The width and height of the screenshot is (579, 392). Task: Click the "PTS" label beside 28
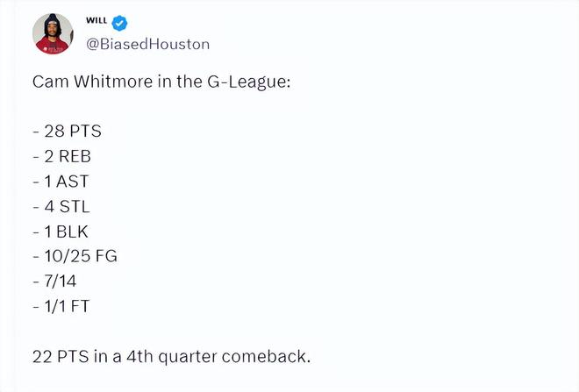click(85, 132)
